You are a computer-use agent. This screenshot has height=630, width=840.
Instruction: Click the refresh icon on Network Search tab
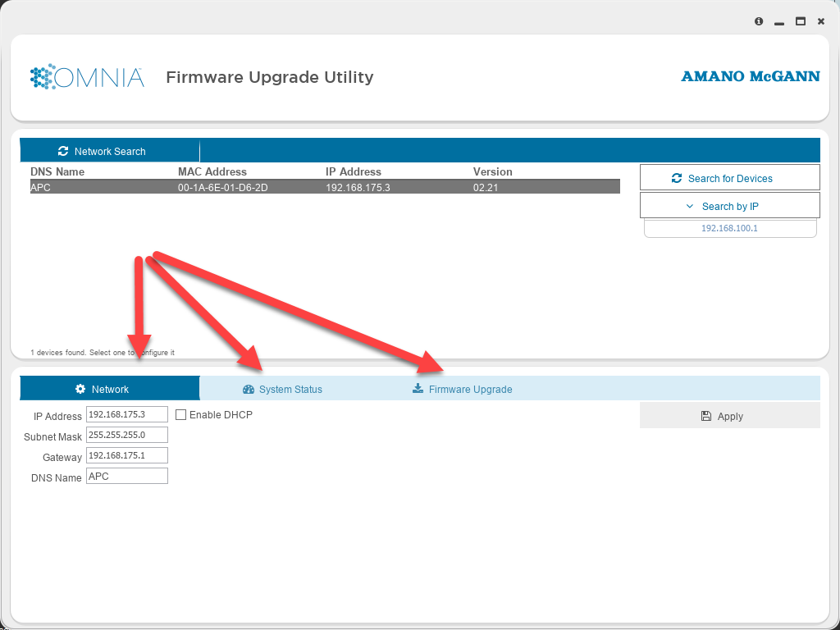pos(63,151)
